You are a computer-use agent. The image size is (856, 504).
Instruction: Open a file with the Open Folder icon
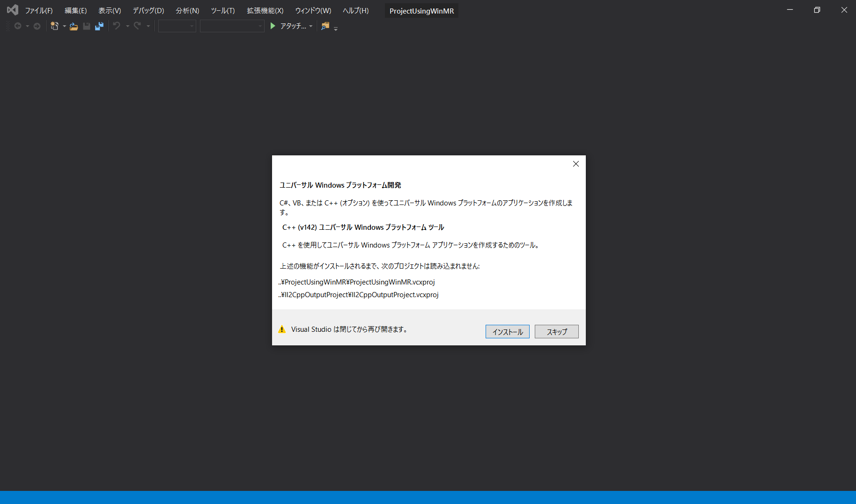click(74, 26)
